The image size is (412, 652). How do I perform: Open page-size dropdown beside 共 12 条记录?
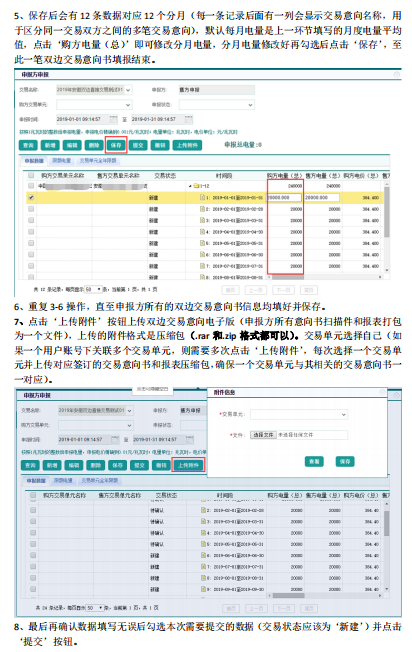94,289
